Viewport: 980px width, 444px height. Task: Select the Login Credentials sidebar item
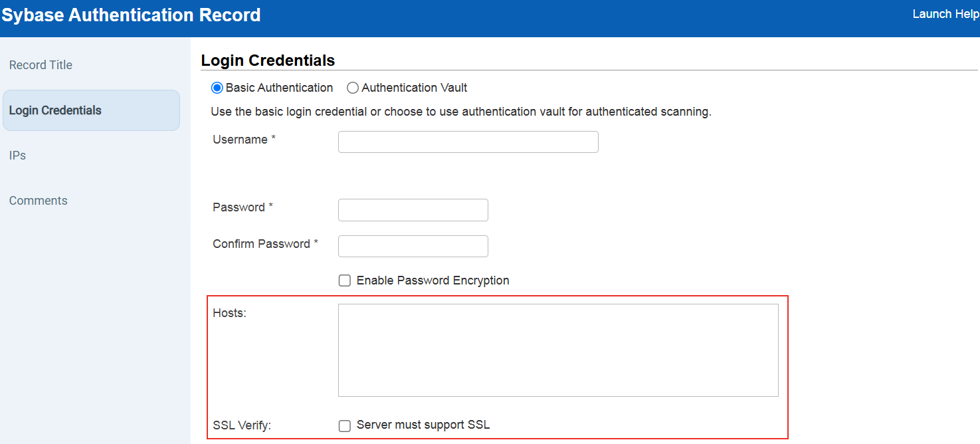click(x=56, y=110)
